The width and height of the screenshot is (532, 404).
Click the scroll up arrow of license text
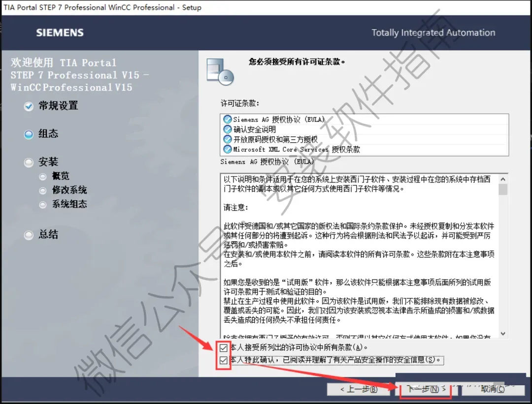tap(503, 179)
